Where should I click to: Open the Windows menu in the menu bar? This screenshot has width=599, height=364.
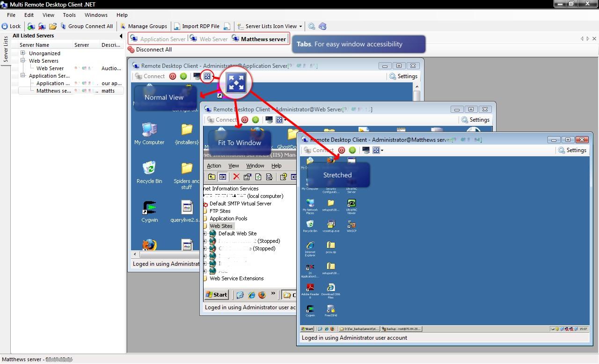(x=95, y=15)
